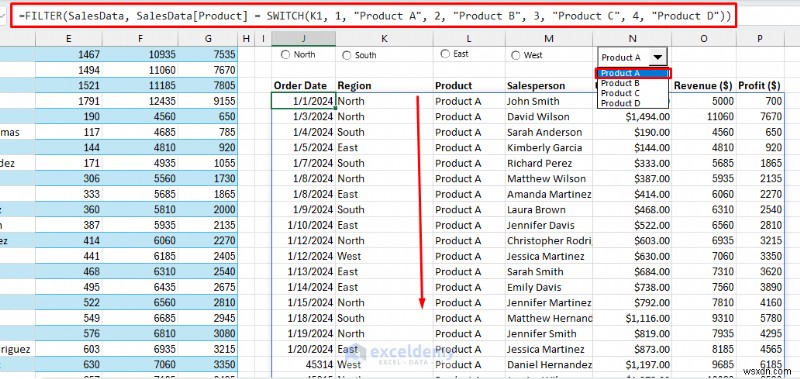This screenshot has height=379, width=800.
Task: Click cell 12435 in column F
Action: (140, 101)
